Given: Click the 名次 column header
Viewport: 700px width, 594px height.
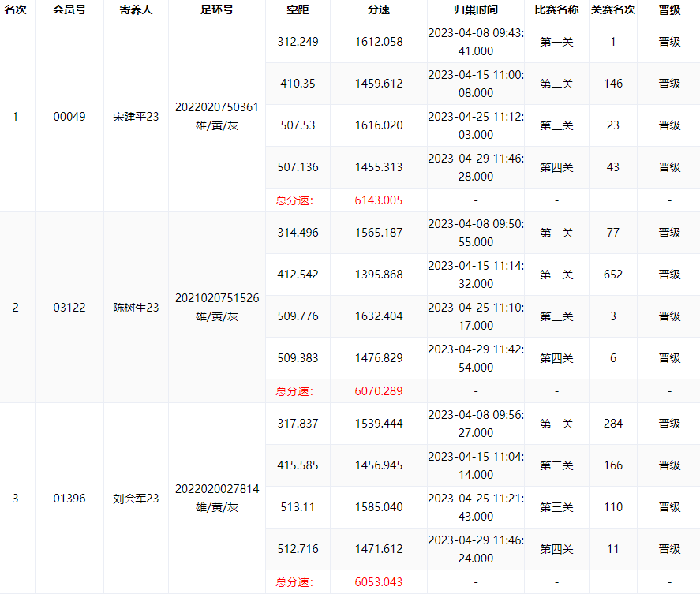Looking at the screenshot, I should (16, 9).
